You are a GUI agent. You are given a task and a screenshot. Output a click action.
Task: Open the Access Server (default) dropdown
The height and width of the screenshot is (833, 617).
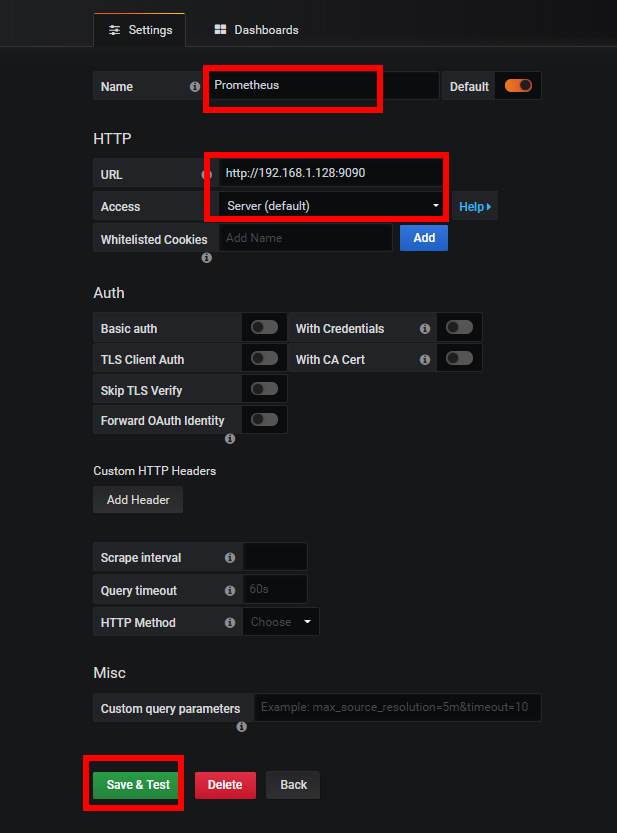click(x=332, y=206)
